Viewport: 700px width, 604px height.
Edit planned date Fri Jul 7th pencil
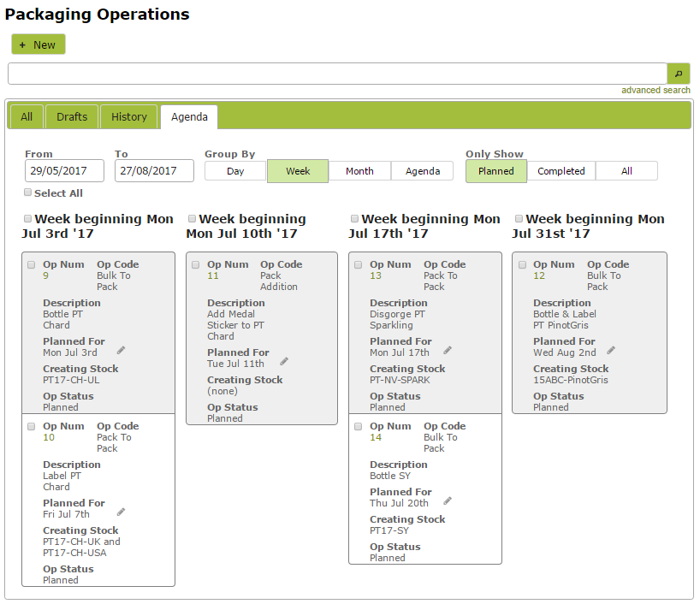tap(121, 512)
